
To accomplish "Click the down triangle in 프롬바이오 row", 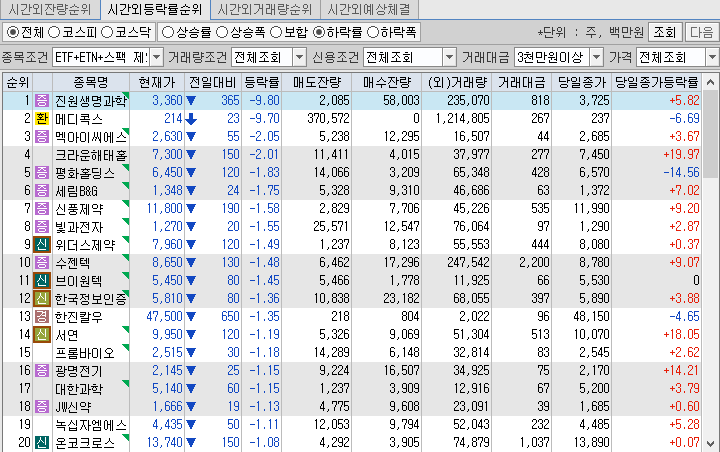I will pyautogui.click(x=191, y=353).
